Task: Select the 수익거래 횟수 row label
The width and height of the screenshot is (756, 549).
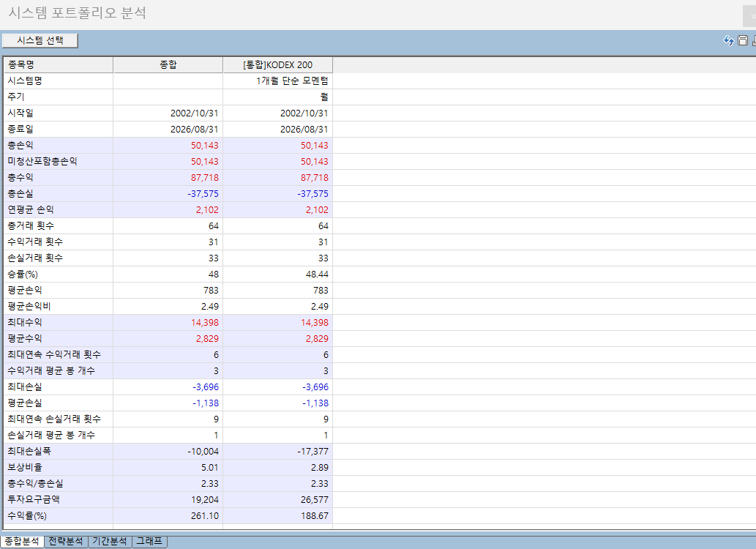Action: pyautogui.click(x=35, y=242)
